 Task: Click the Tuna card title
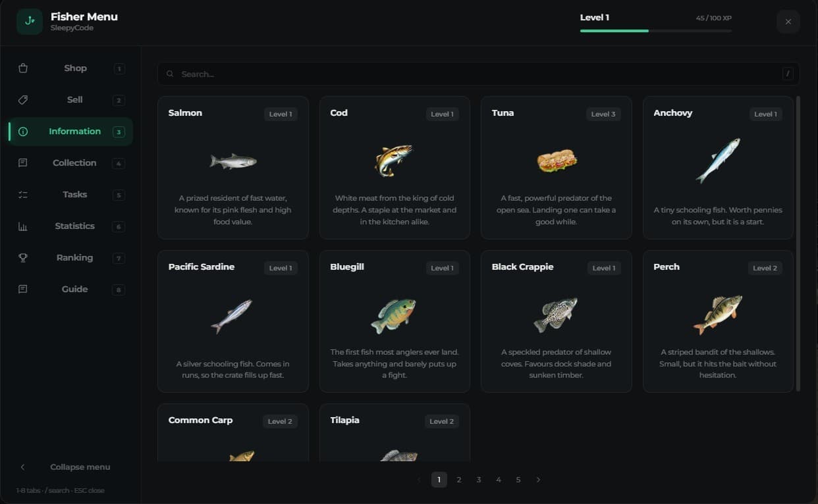pyautogui.click(x=503, y=113)
